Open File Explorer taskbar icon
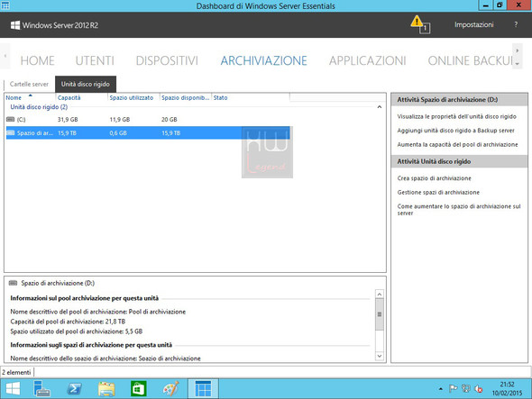The width and height of the screenshot is (532, 399). (106, 388)
